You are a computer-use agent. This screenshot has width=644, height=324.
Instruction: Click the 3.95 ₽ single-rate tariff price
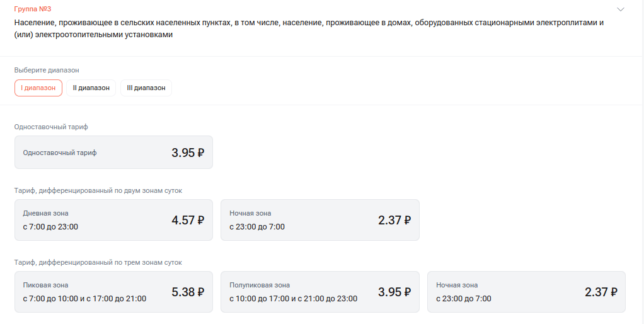click(x=188, y=153)
